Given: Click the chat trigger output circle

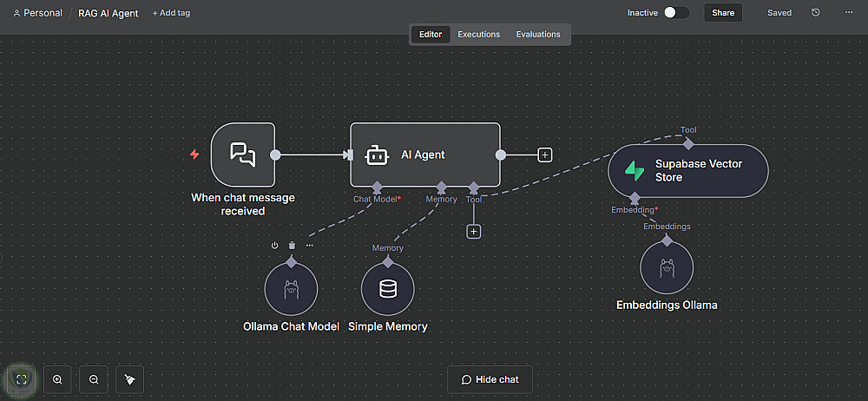Looking at the screenshot, I should [275, 154].
